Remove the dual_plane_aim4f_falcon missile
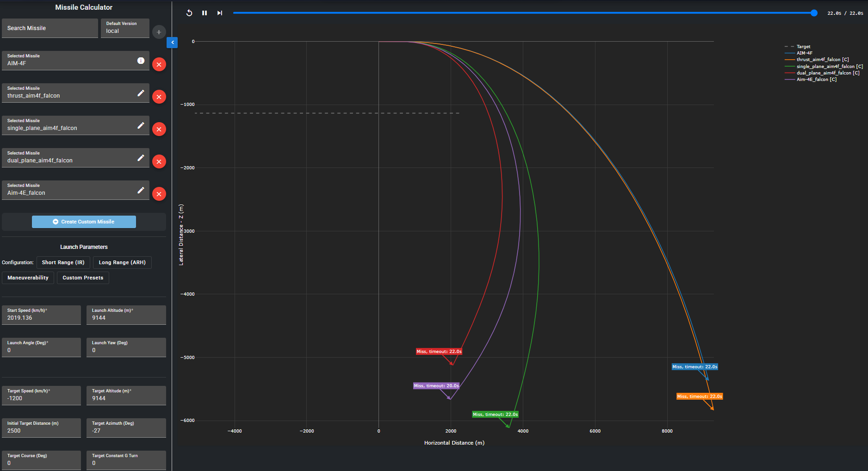The image size is (868, 471). point(159,161)
